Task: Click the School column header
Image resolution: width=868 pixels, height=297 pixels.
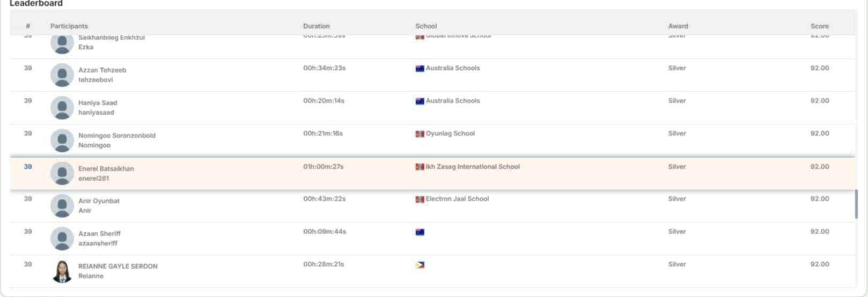Action: 426,26
